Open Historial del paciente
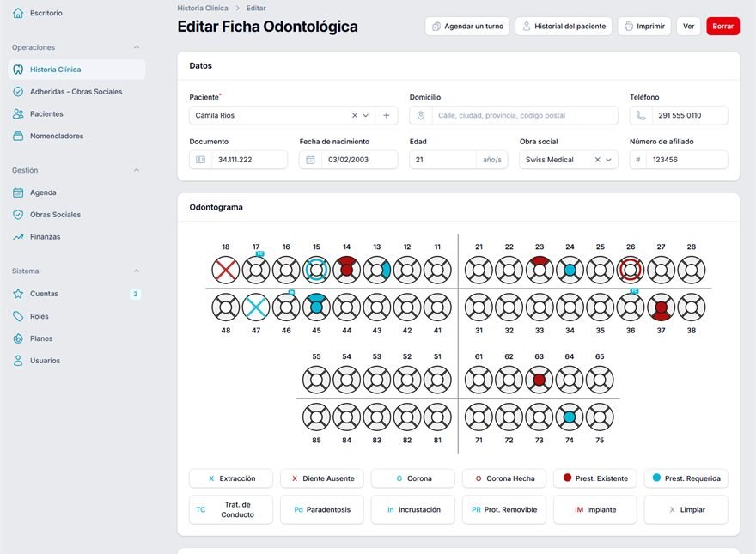 pyautogui.click(x=564, y=26)
